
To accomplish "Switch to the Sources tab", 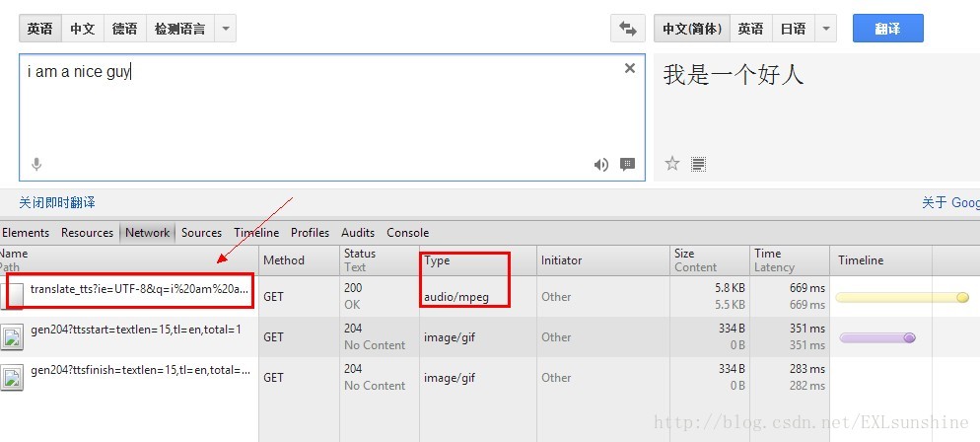I will pos(201,233).
